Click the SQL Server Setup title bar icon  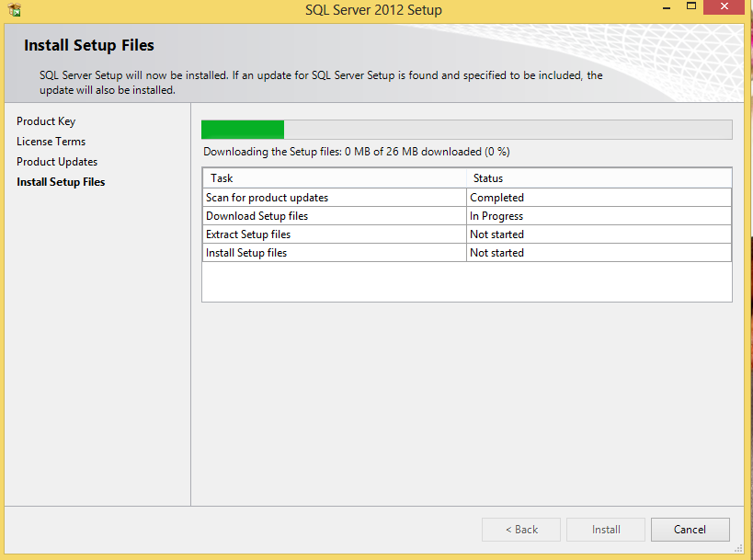15,9
